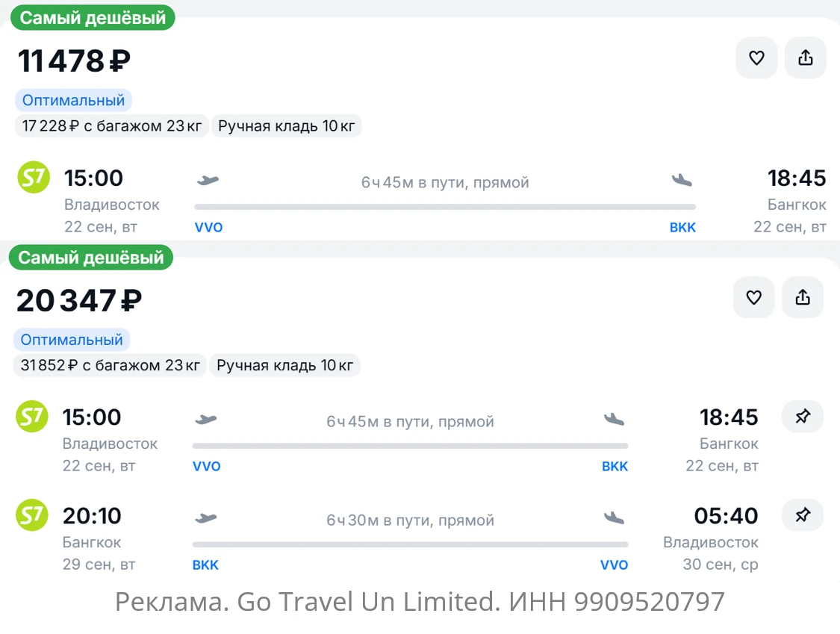Screen dimensions: 840x634
Task: Click the Самый дешёвый label on second ticket
Action: coord(91,258)
